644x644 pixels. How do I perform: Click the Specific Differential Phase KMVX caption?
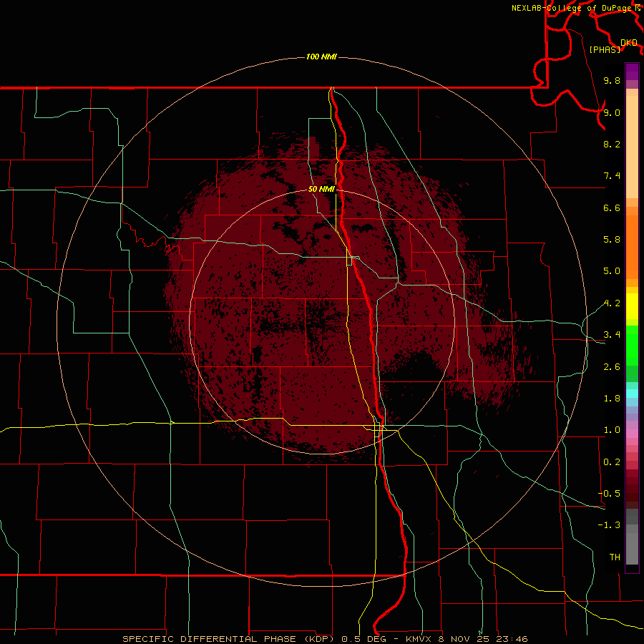click(325, 639)
